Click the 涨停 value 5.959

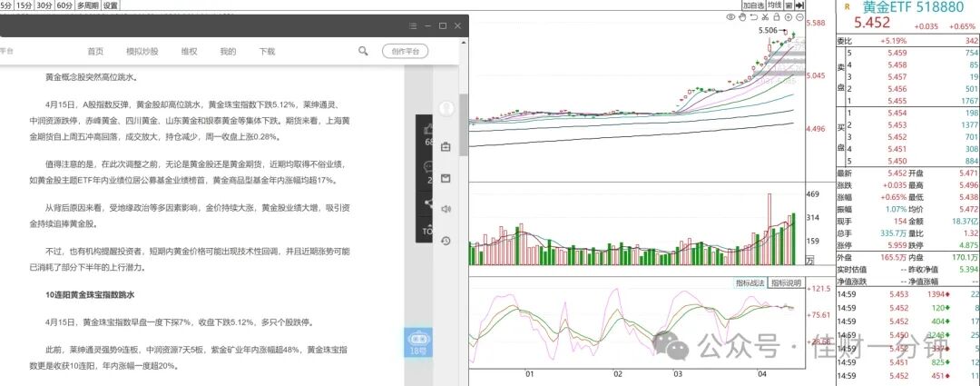(x=896, y=245)
